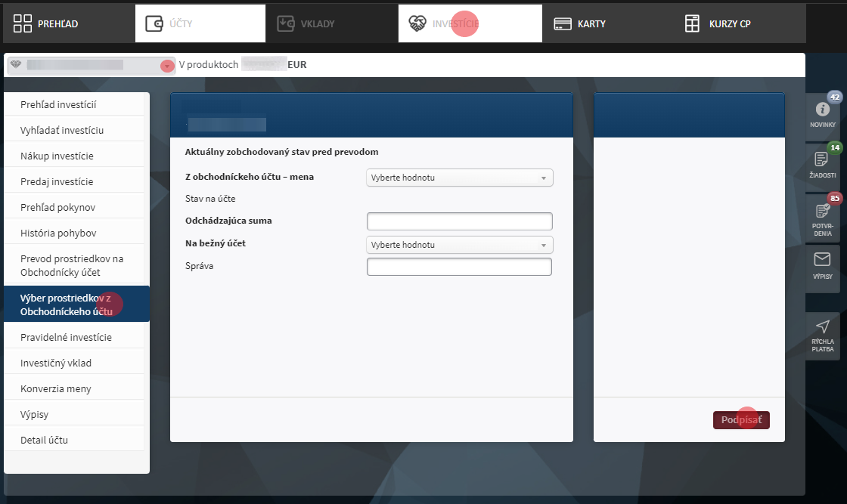
Task: Open the Prehľad dashboard grid icon
Action: tap(23, 23)
